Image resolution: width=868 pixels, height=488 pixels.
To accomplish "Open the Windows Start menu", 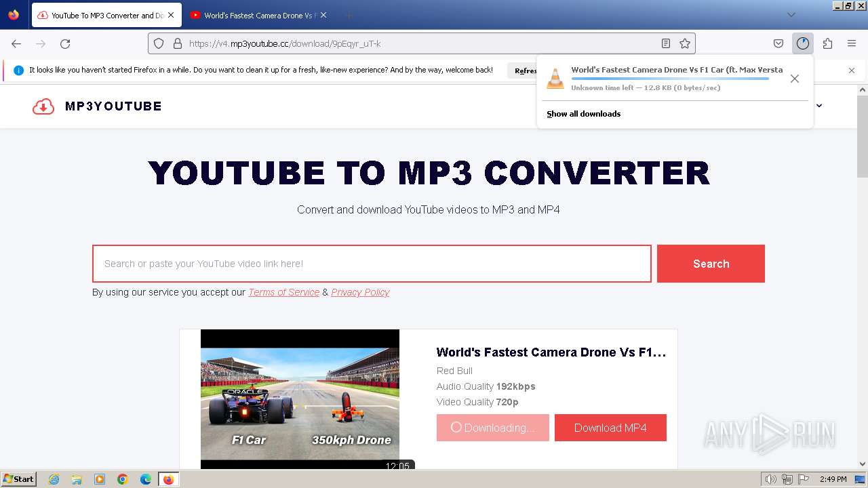I will pyautogui.click(x=18, y=479).
